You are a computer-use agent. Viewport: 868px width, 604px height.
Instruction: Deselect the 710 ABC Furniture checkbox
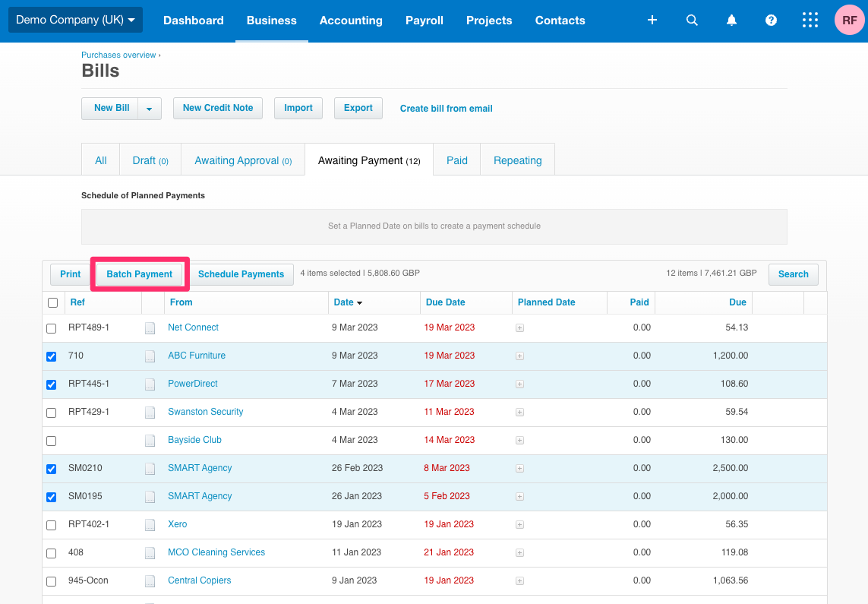pos(51,356)
